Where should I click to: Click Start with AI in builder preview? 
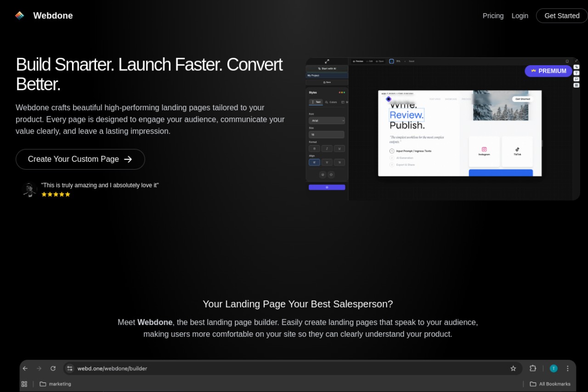[327, 68]
